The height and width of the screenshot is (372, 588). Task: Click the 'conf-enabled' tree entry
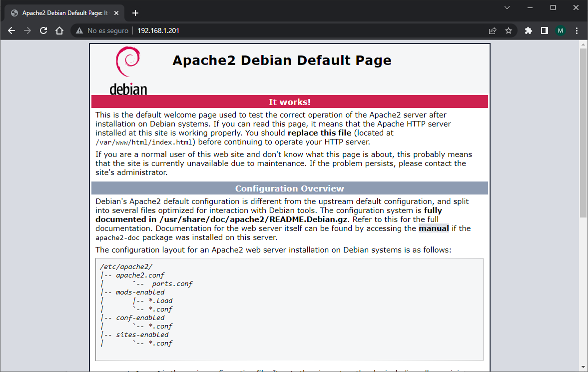[140, 317]
